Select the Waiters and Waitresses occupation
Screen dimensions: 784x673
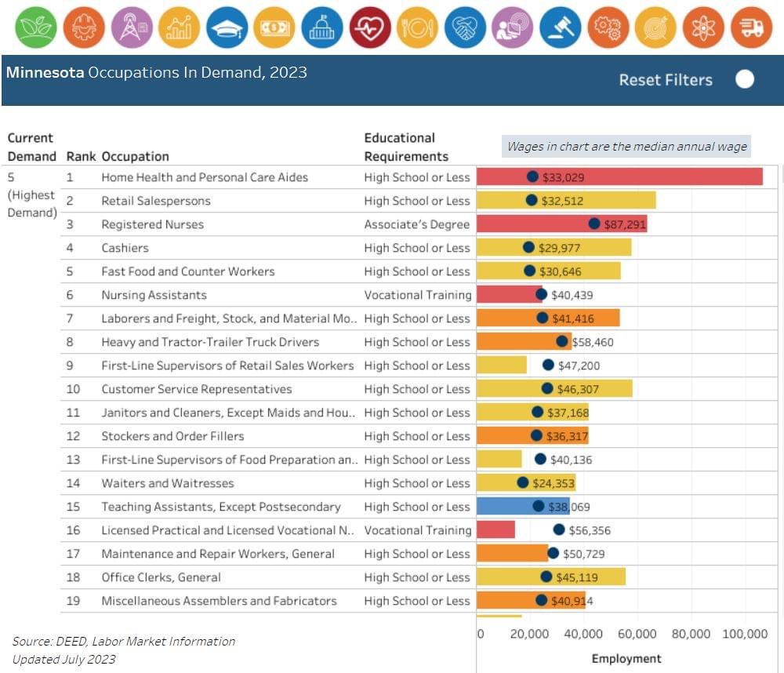pyautogui.click(x=168, y=483)
